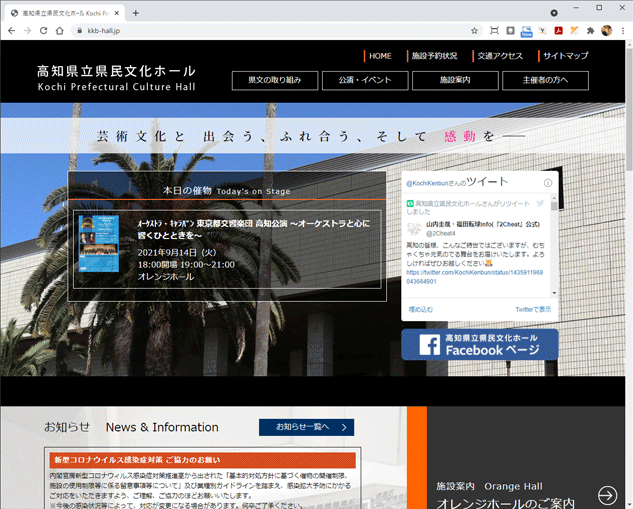Open the サイトマップ navigation link
633x509 pixels.
(x=566, y=56)
